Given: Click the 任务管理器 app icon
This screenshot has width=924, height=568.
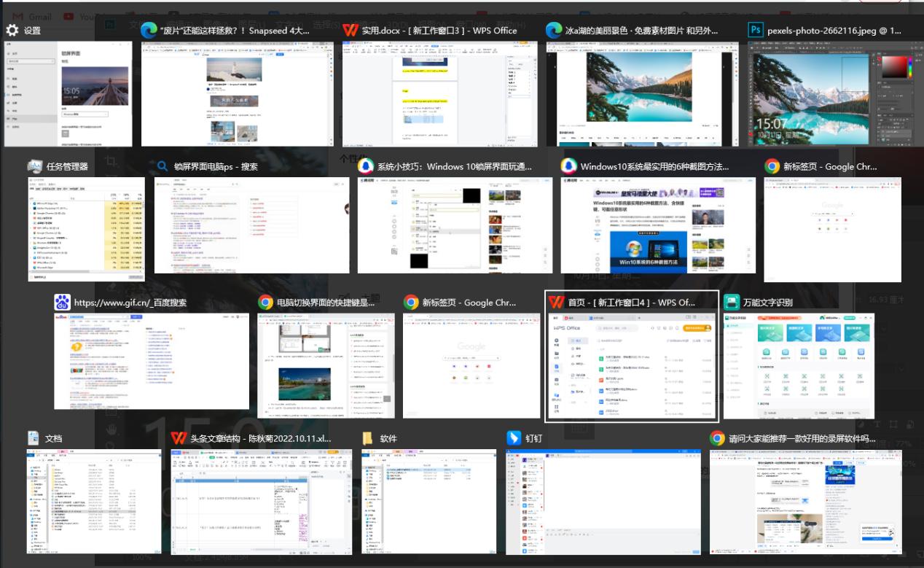Looking at the screenshot, I should pos(35,166).
